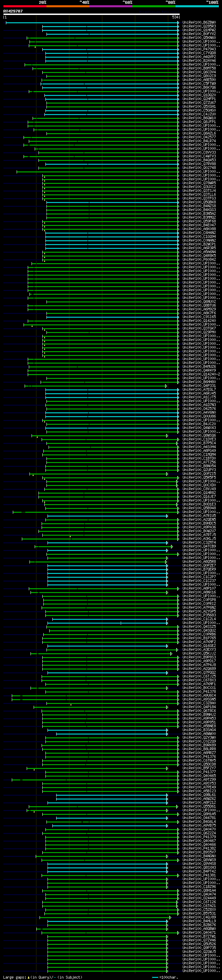
Task: Select label UniRef100_Q5XGH1
Action: click(x=199, y=107)
